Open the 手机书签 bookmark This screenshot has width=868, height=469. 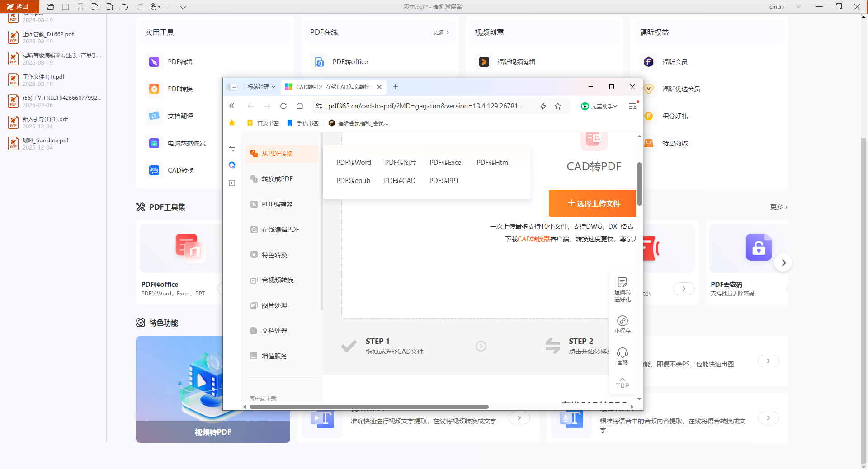(x=303, y=123)
